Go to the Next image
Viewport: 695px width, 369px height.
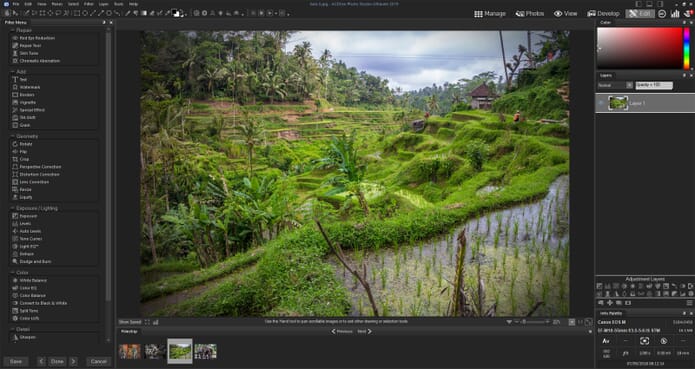pos(364,331)
